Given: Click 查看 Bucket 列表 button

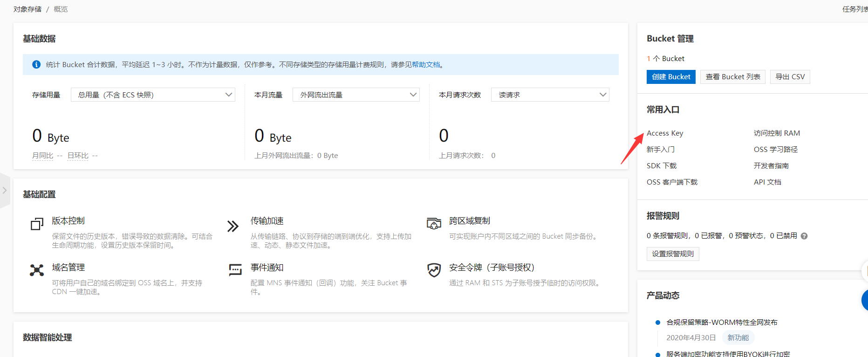Looking at the screenshot, I should pyautogui.click(x=733, y=77).
